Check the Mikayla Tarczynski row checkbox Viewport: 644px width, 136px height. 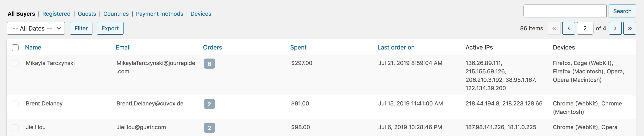pos(15,63)
